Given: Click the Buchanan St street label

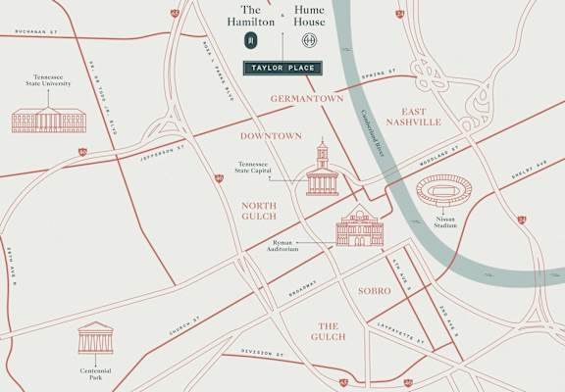Looking at the screenshot, I should click(36, 31).
